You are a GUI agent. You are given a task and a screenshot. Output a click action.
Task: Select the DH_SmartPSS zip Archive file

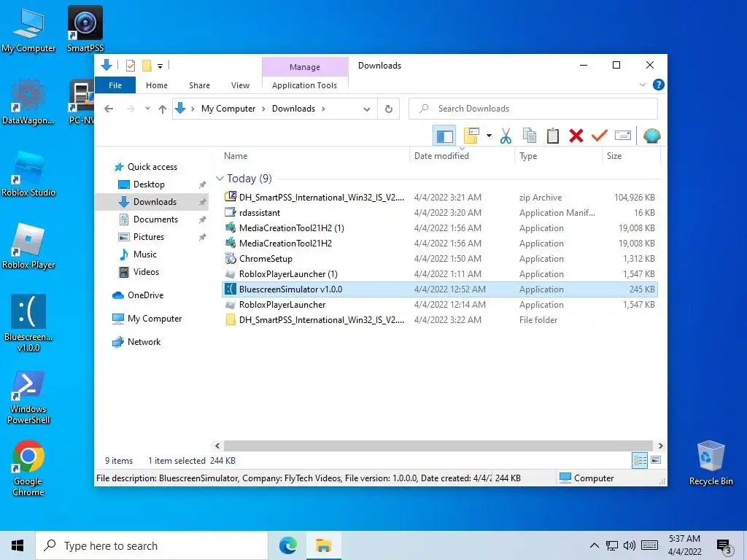tap(440, 198)
